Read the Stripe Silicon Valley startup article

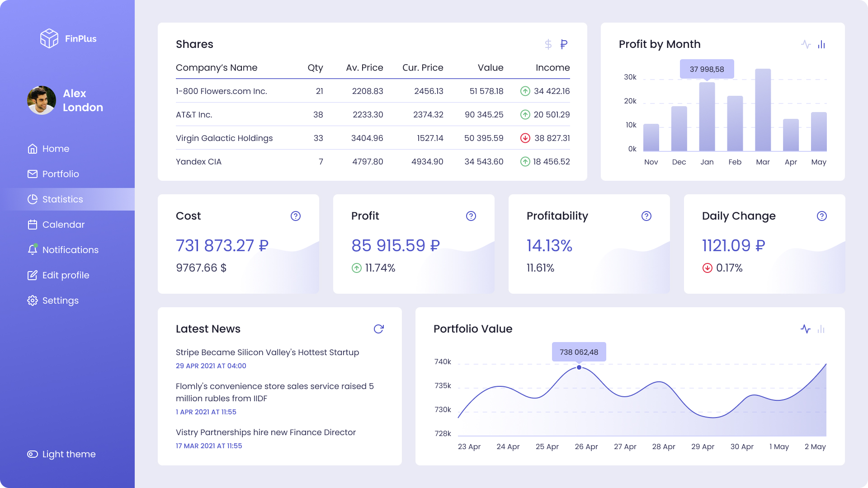(x=267, y=352)
